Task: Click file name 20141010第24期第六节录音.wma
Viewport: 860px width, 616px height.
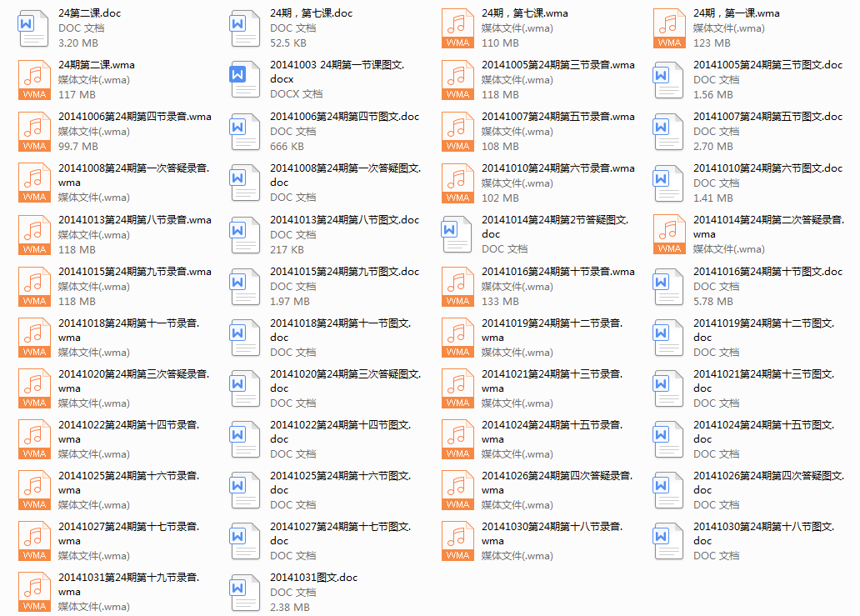Action: pyautogui.click(x=557, y=168)
